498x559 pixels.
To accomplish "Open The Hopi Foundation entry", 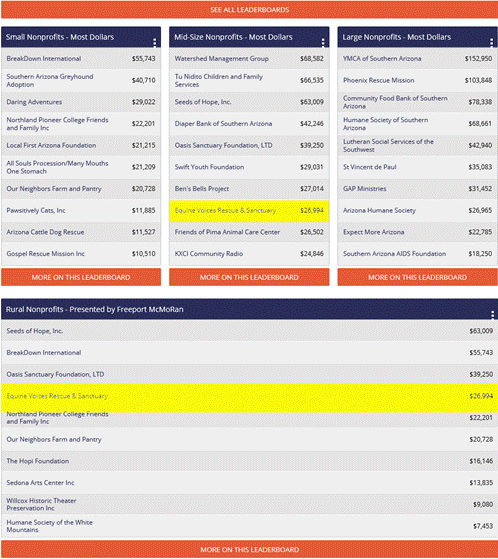I will 249,461.
